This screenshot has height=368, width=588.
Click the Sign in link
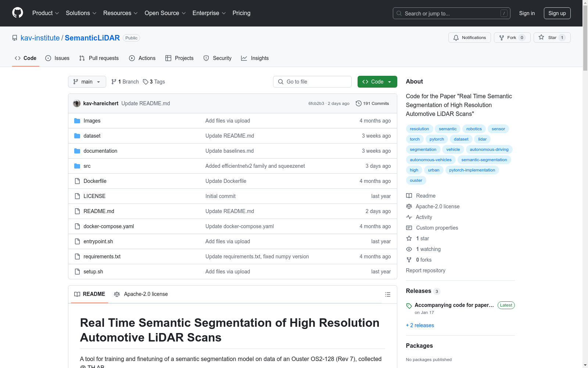527,13
